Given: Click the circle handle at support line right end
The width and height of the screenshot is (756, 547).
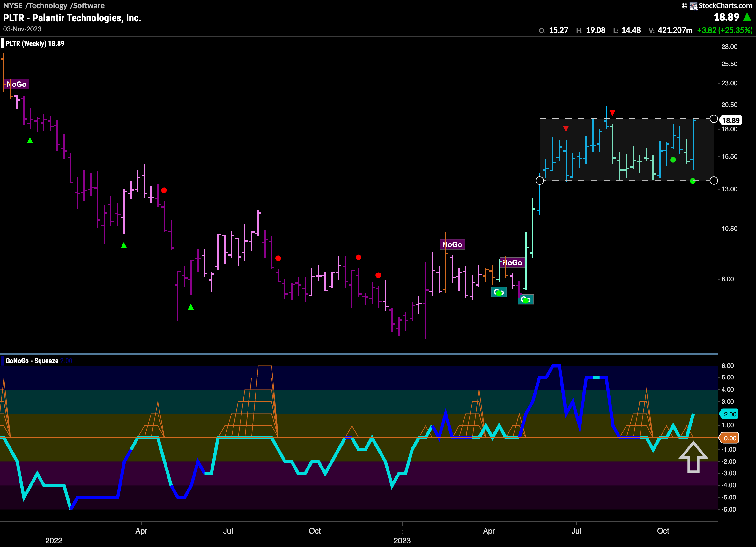Looking at the screenshot, I should pos(714,181).
